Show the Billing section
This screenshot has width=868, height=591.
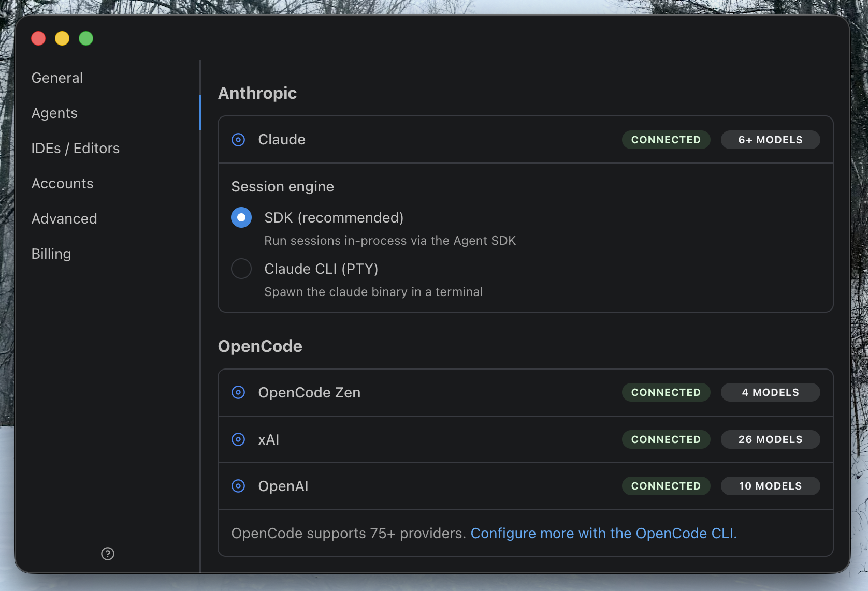51,254
